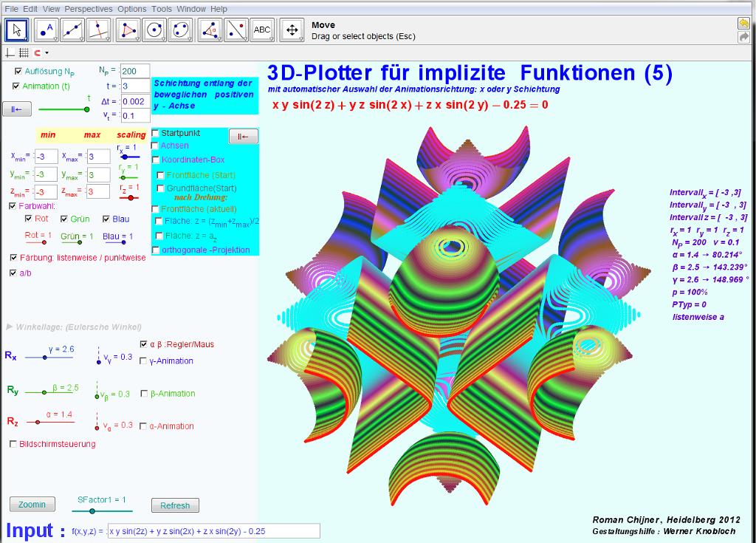Open the point capturing dropdown arrow
Viewport: 756px width, 543px height.
(47, 52)
